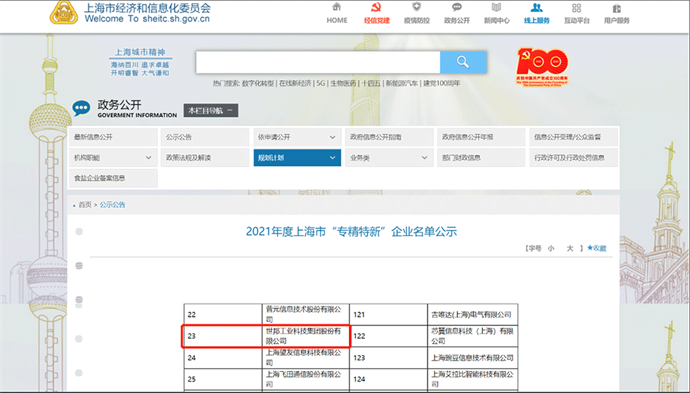The width and height of the screenshot is (690, 393).
Task: Open 政府信息公开指南 category
Action: click(x=389, y=137)
